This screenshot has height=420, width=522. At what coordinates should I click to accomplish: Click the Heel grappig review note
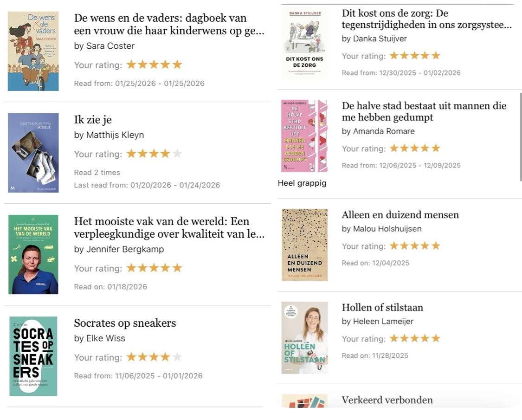coord(302,183)
